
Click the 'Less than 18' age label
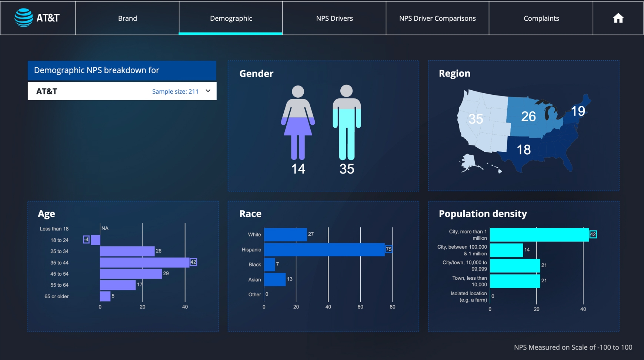coord(54,229)
